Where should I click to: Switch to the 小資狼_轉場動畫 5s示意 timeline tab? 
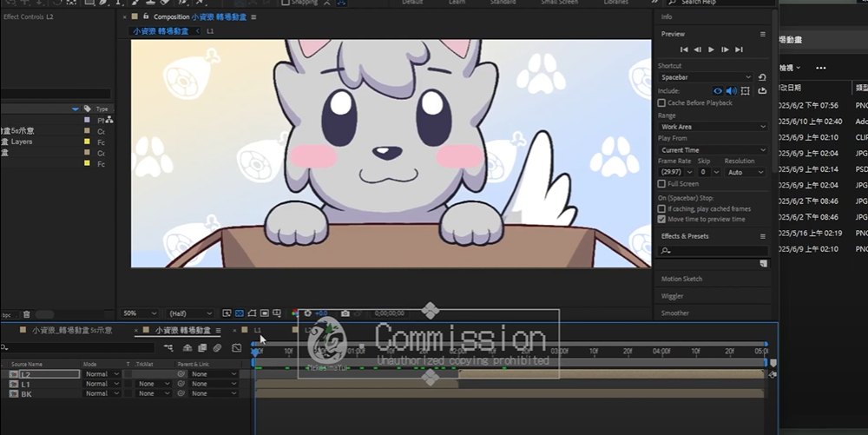71,330
